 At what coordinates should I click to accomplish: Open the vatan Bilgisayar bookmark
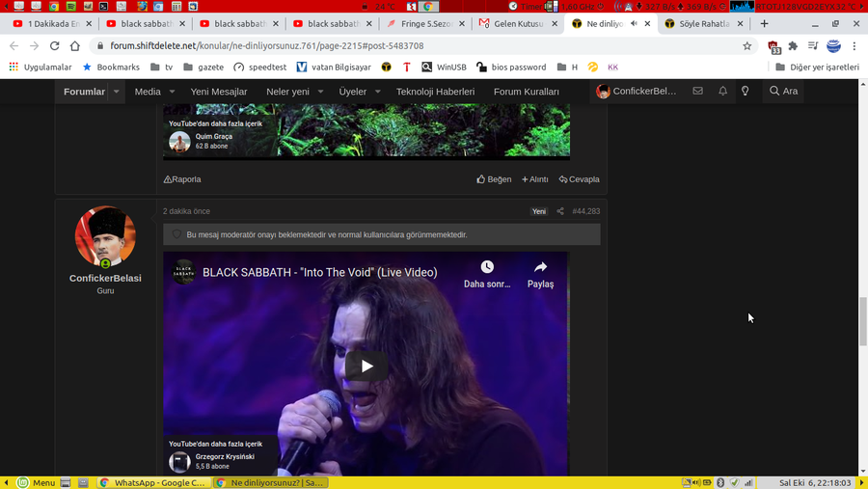pyautogui.click(x=334, y=67)
